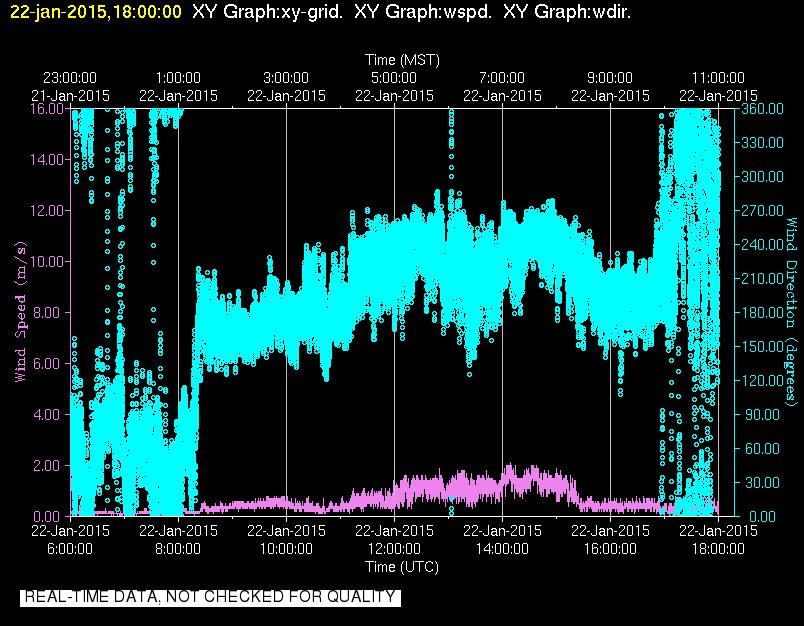
Task: Click the 6.00 wind speed axis value
Action: pyautogui.click(x=48, y=364)
